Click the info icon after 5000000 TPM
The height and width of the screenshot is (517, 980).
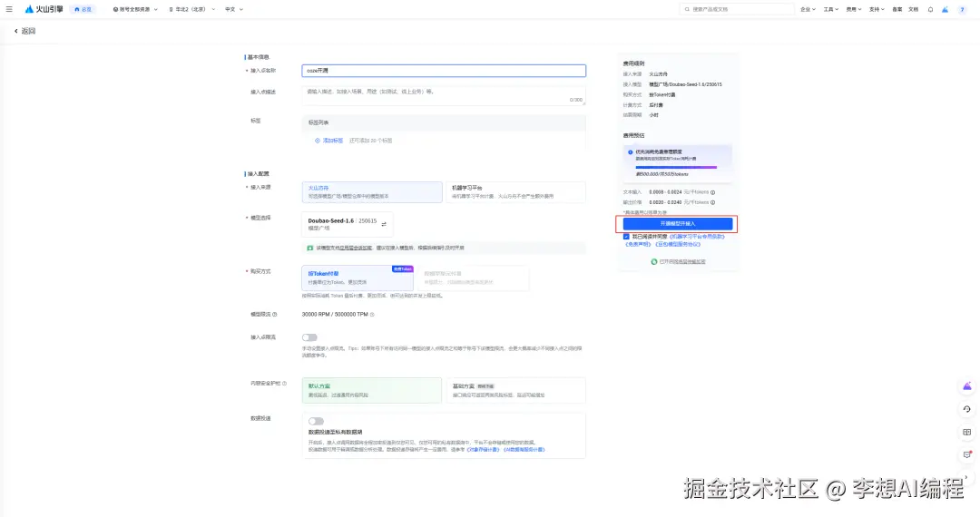click(372, 314)
